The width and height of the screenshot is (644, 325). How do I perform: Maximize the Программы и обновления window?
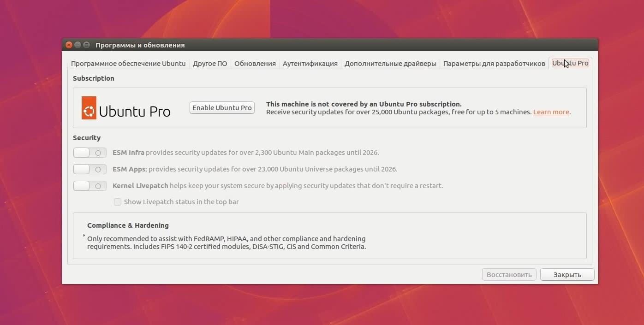86,45
